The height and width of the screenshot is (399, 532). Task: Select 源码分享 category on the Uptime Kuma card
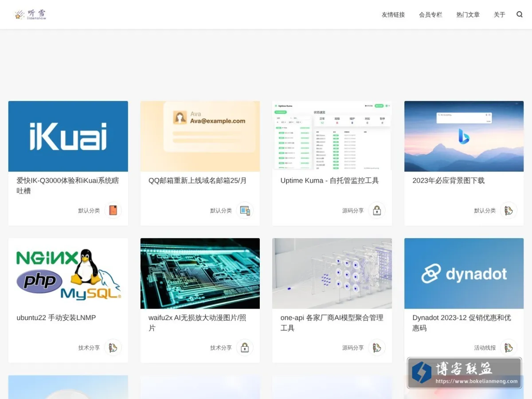pyautogui.click(x=353, y=211)
